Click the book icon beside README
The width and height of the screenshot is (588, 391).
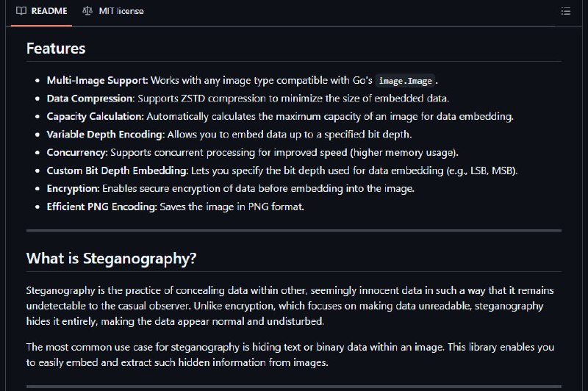[21, 11]
